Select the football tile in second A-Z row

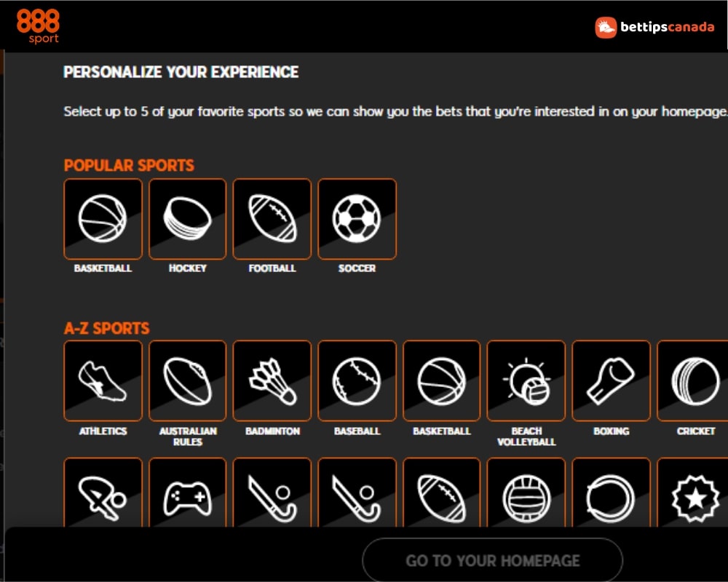click(x=442, y=493)
